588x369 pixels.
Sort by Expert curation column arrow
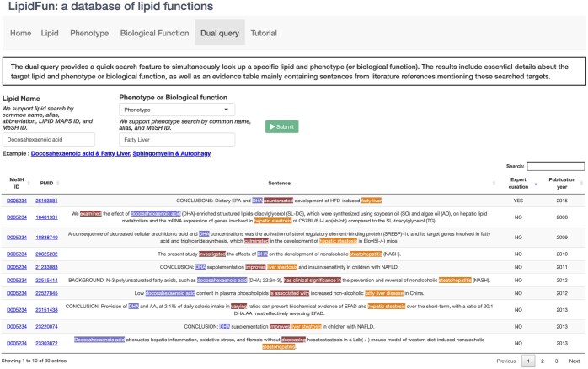(x=536, y=184)
